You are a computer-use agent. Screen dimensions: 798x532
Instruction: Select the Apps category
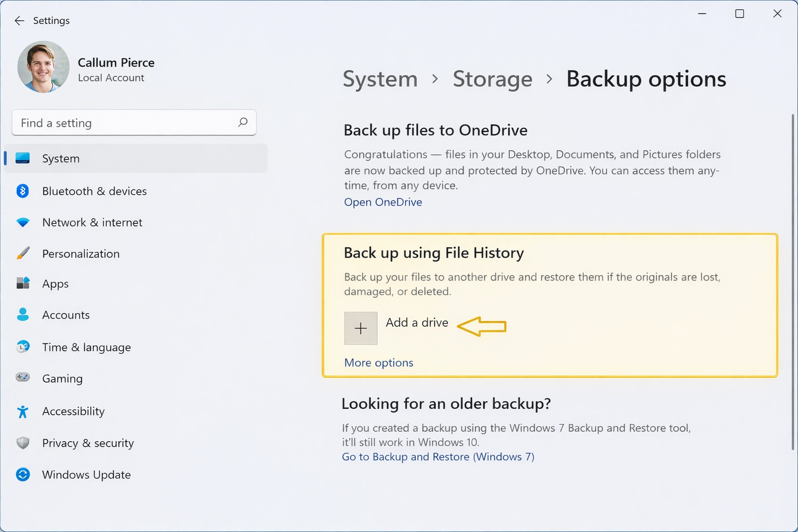pos(55,284)
